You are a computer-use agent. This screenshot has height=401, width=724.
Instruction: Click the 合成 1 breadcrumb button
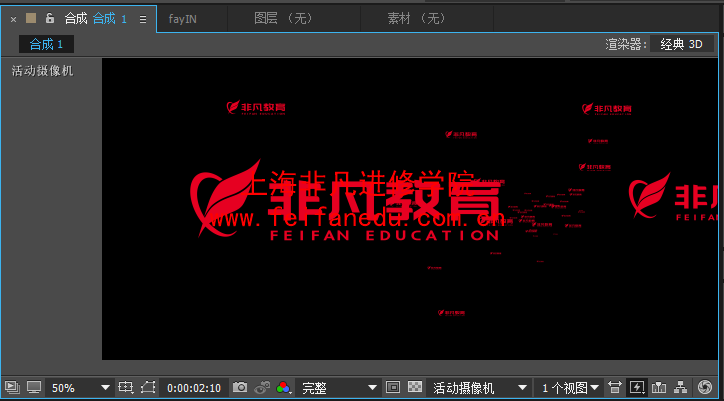click(46, 44)
